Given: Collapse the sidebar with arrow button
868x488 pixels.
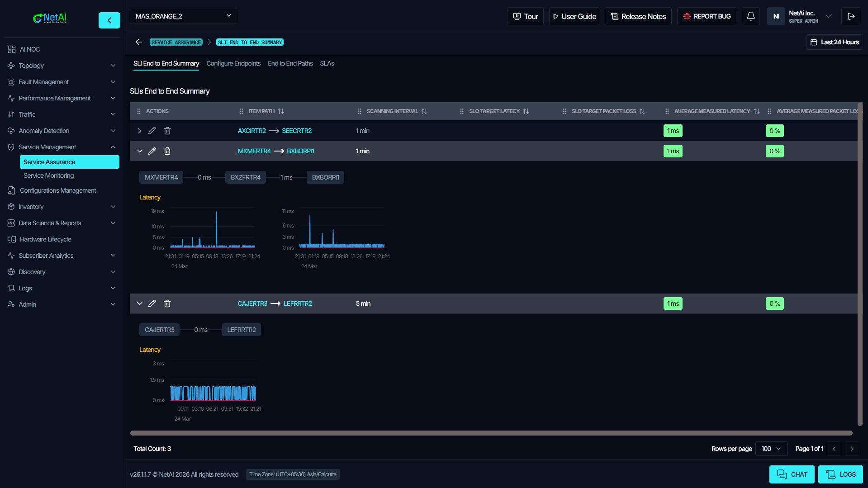Looking at the screenshot, I should click(109, 20).
